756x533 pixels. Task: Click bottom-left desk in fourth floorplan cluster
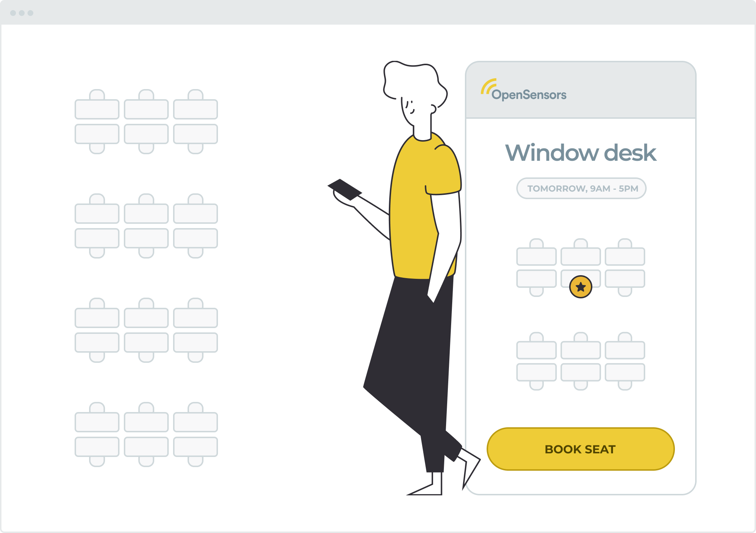click(97, 447)
